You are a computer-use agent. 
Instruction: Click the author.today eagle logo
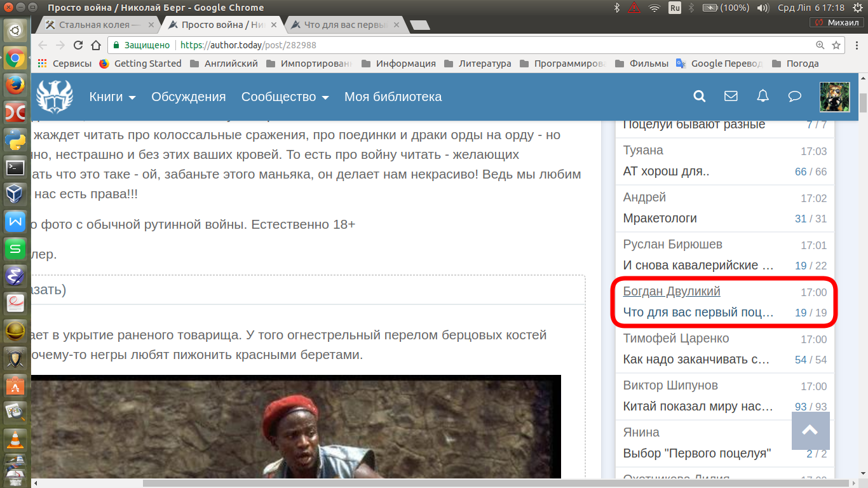click(x=55, y=97)
